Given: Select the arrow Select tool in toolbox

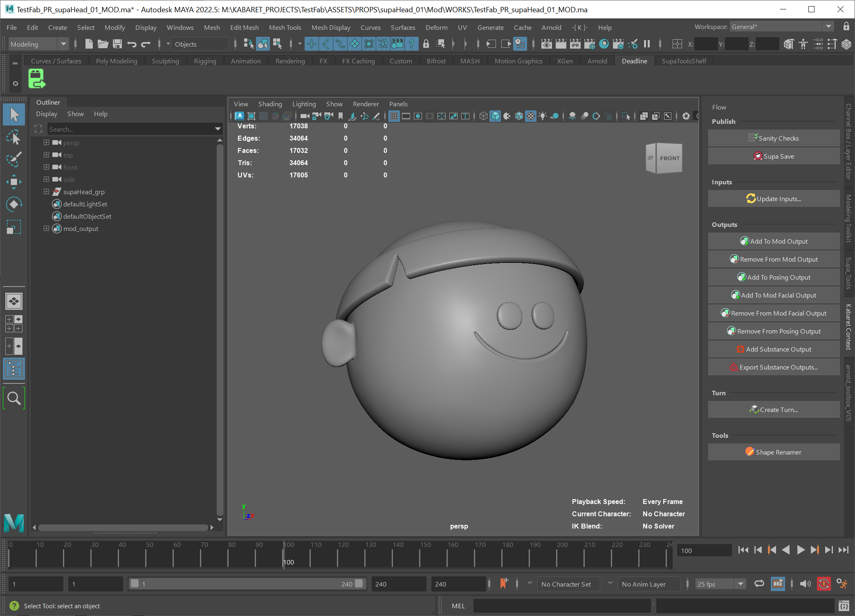Looking at the screenshot, I should [x=14, y=115].
